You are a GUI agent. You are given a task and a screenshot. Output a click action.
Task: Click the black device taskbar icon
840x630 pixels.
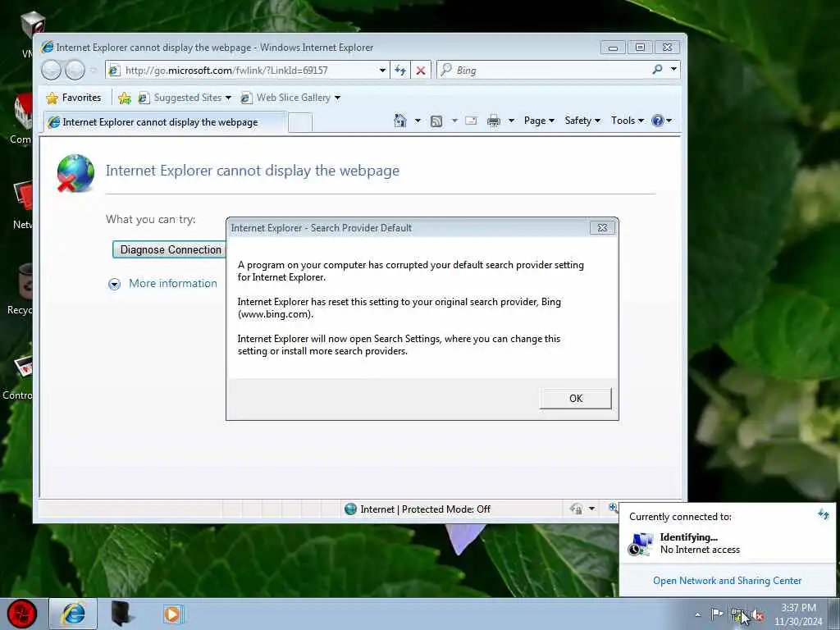click(121, 614)
